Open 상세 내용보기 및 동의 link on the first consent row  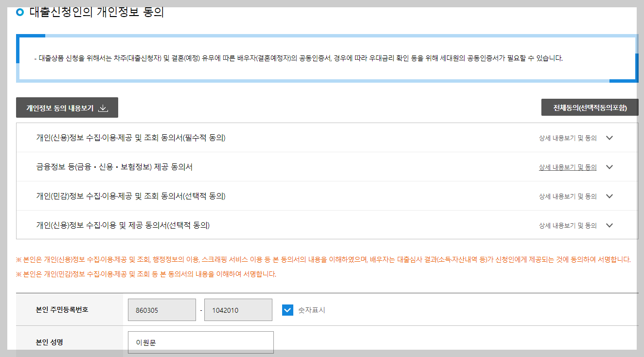[x=567, y=138]
